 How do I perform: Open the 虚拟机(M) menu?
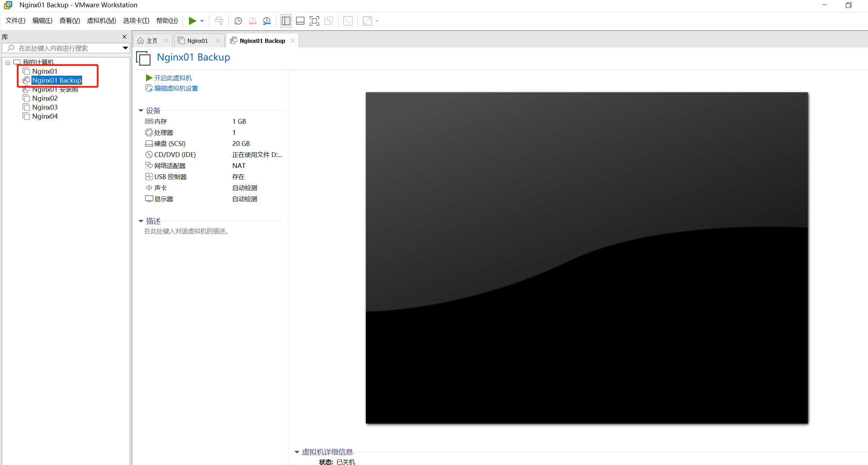pyautogui.click(x=101, y=21)
